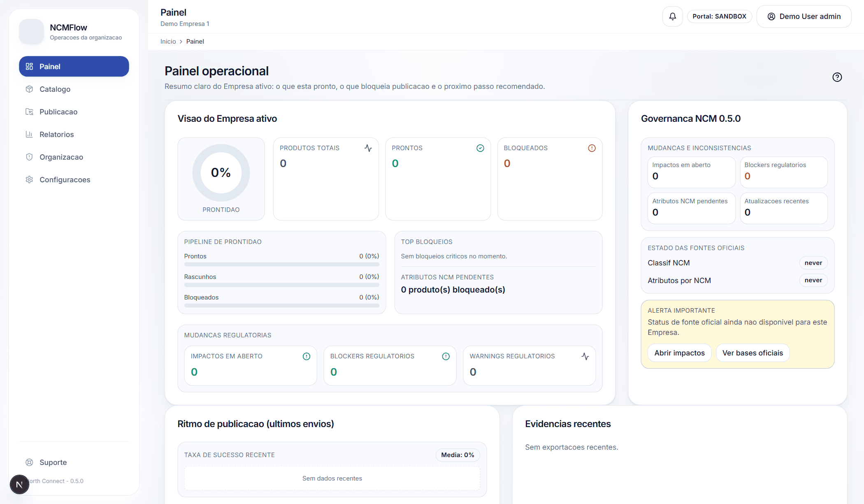
Task: Go to Inicio via breadcrumb link
Action: (x=168, y=42)
